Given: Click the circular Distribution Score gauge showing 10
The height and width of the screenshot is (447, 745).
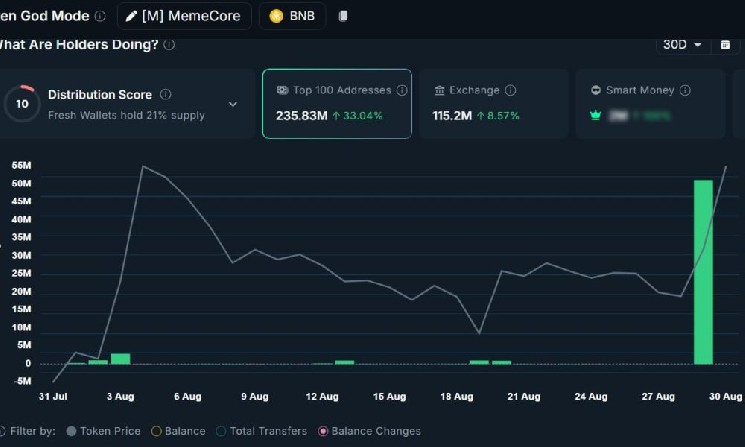Looking at the screenshot, I should 22,103.
